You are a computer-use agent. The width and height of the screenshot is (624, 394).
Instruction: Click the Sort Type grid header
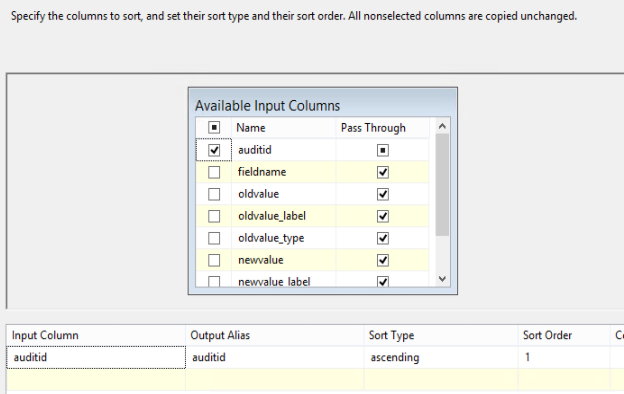point(441,335)
